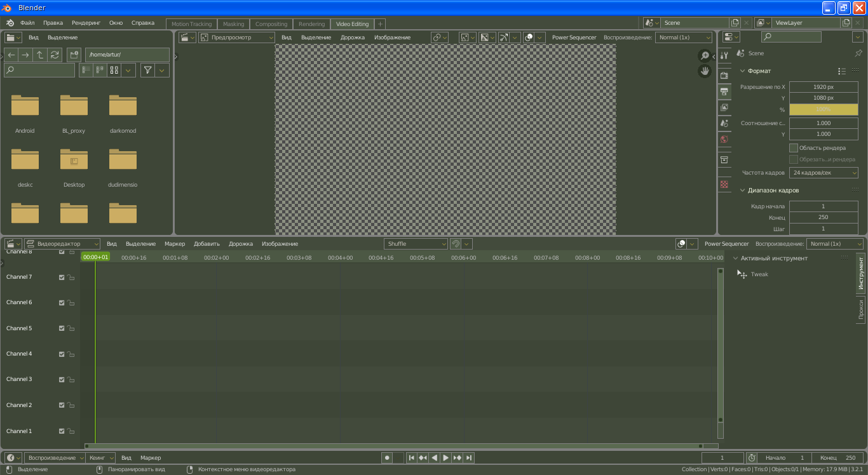The width and height of the screenshot is (868, 475).
Task: Open the Кеинг dropdown
Action: tap(101, 458)
